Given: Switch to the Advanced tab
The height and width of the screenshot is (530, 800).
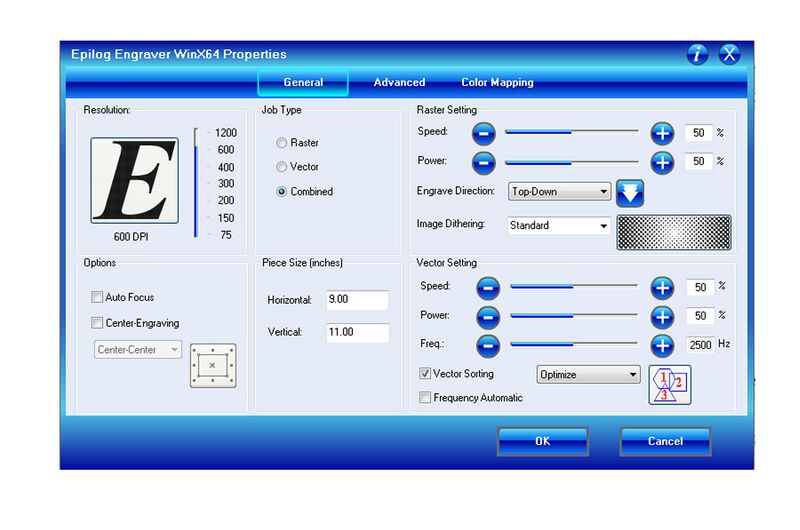Looking at the screenshot, I should pyautogui.click(x=399, y=82).
